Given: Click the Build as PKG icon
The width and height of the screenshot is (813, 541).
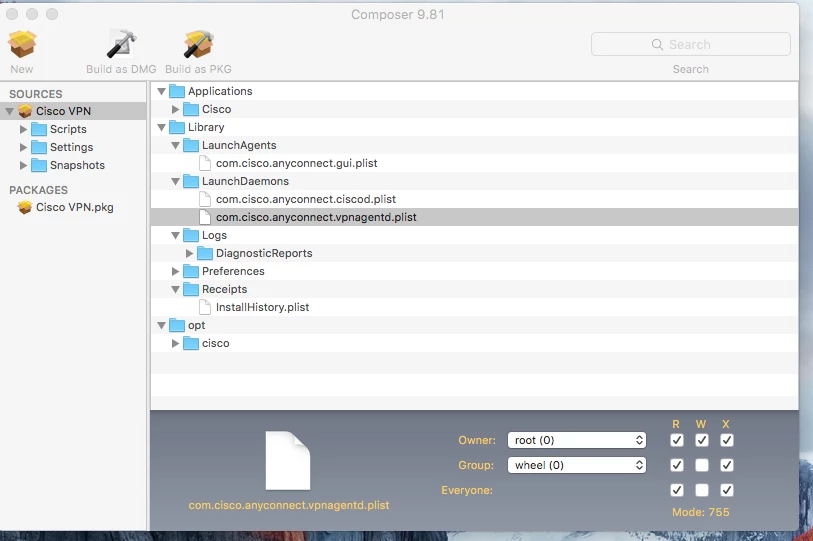Looking at the screenshot, I should [x=199, y=44].
